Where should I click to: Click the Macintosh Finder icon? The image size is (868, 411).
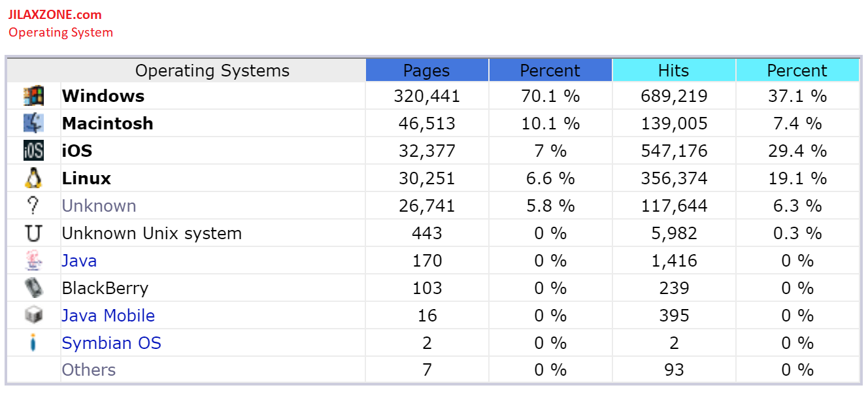click(x=33, y=123)
